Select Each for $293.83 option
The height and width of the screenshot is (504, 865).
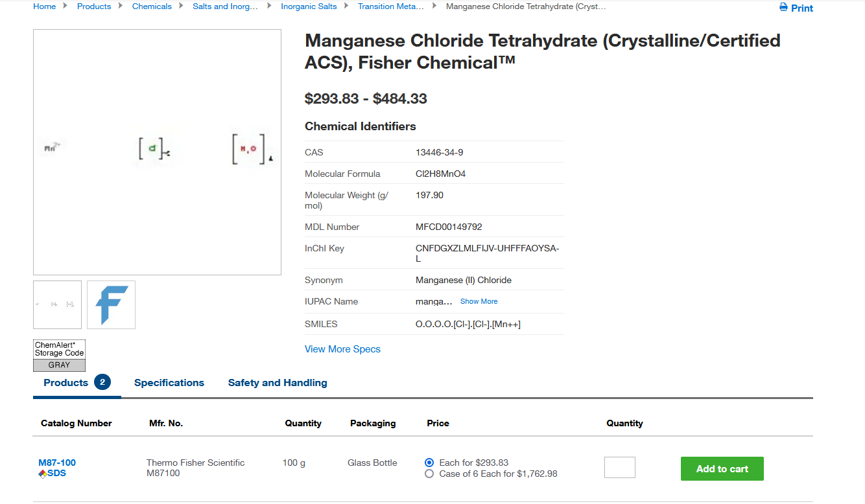click(429, 463)
